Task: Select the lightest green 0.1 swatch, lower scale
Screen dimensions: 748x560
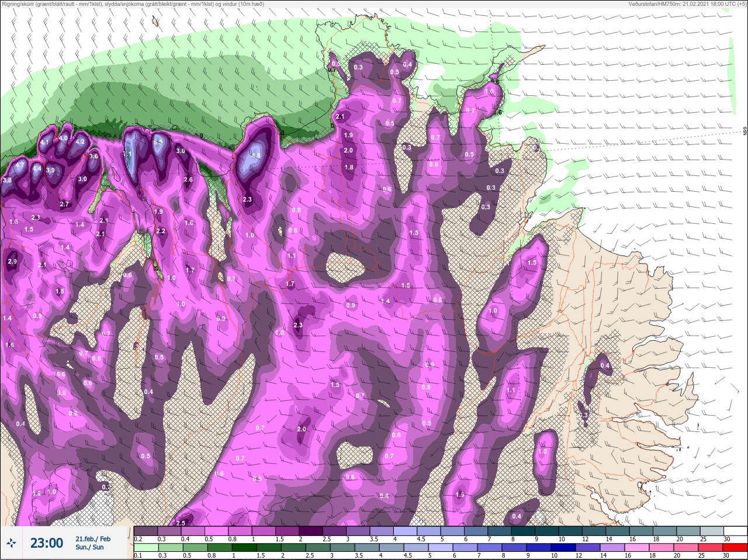Action: tap(146, 548)
